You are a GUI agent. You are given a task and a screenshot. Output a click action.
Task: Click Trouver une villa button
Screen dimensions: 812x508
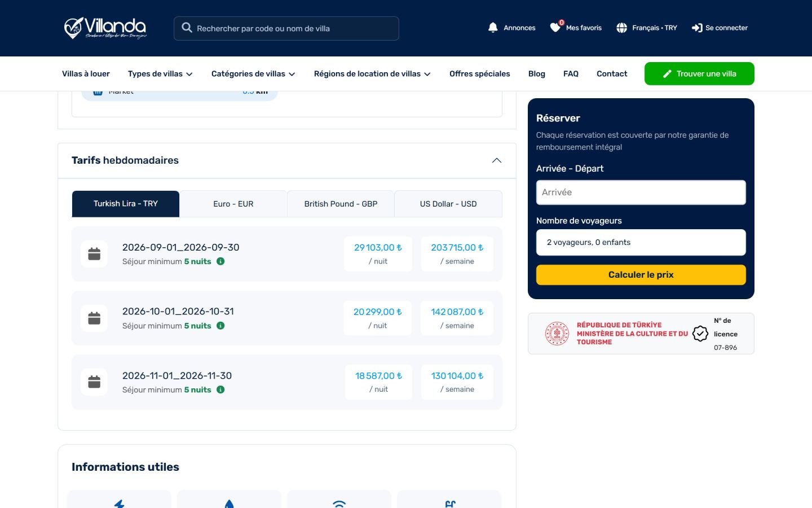[x=699, y=74]
